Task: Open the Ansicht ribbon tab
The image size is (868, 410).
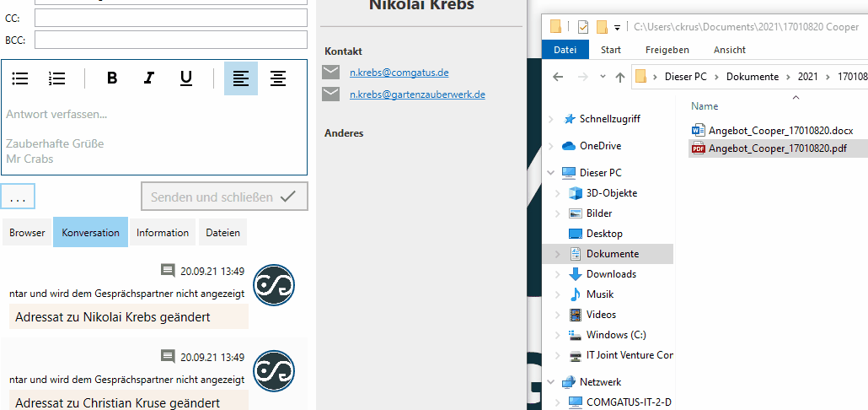Action: [729, 50]
